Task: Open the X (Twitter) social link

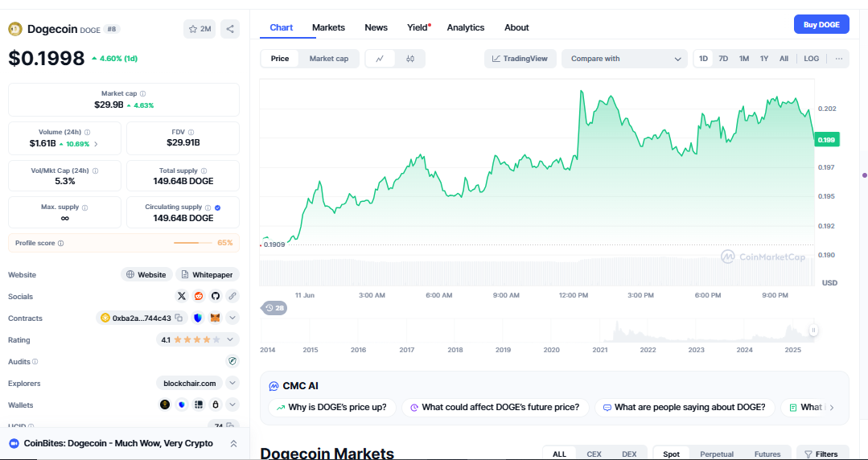Action: coord(182,296)
